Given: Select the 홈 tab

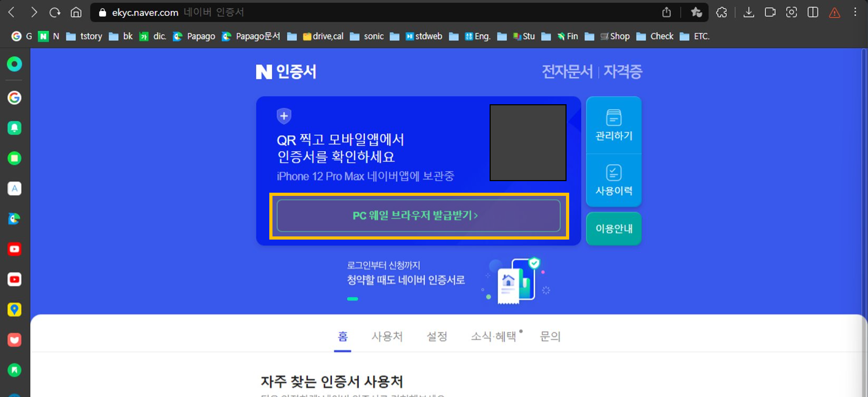Looking at the screenshot, I should click(x=343, y=336).
